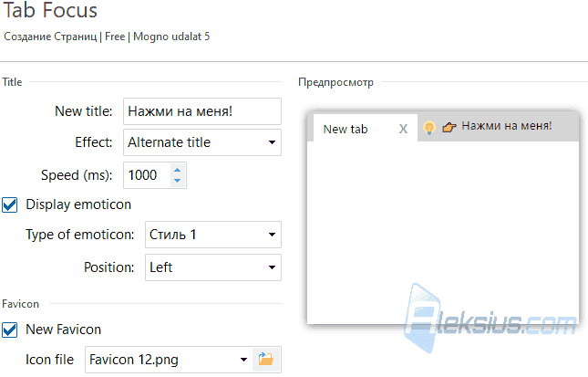Screen dimensions: 588x377
Task: Click the New title text field
Action: (x=202, y=111)
